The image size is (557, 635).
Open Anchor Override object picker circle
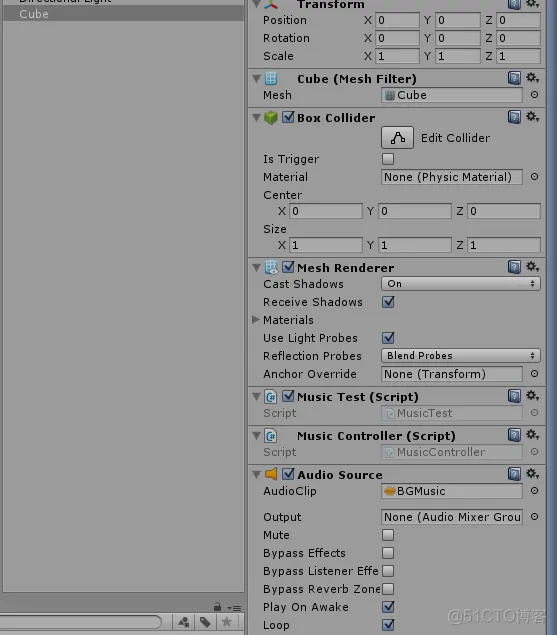coord(534,374)
